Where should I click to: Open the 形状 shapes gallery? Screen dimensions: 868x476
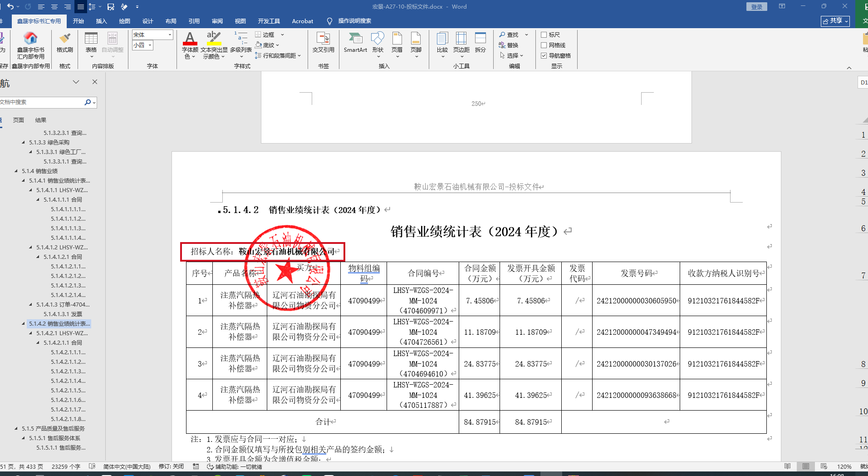pyautogui.click(x=378, y=45)
